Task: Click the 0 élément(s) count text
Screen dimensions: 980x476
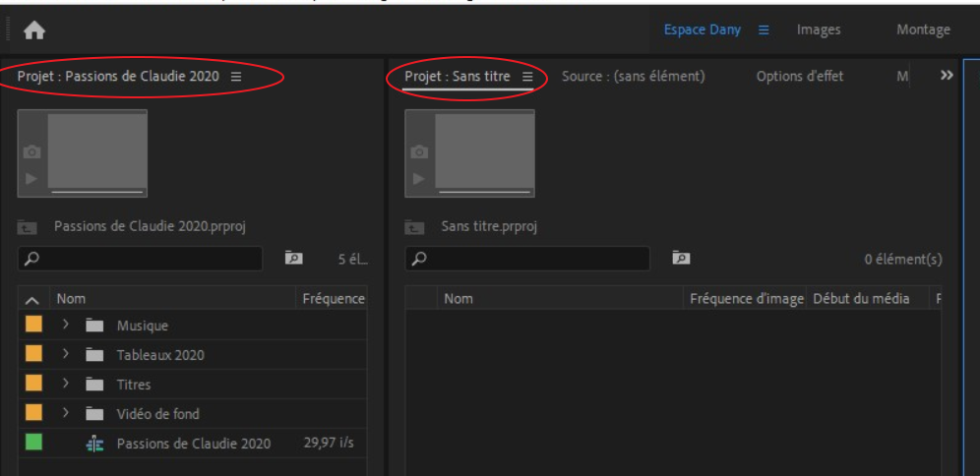Action: point(903,260)
